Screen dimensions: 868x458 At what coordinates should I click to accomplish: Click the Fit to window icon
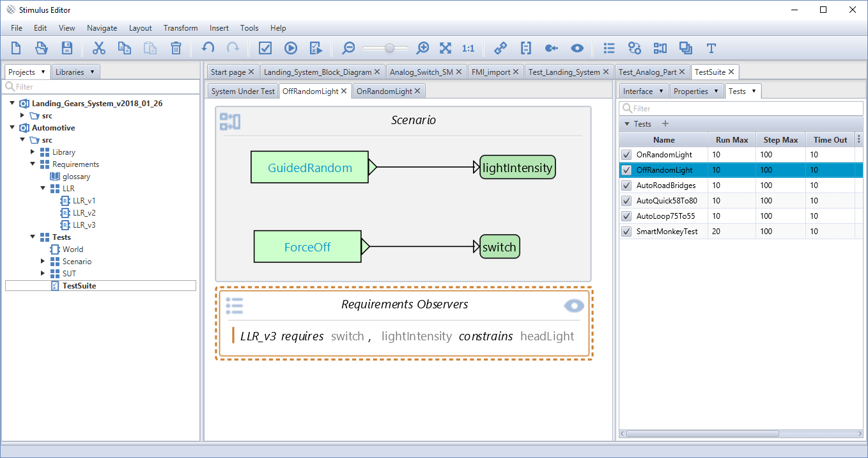tap(446, 48)
